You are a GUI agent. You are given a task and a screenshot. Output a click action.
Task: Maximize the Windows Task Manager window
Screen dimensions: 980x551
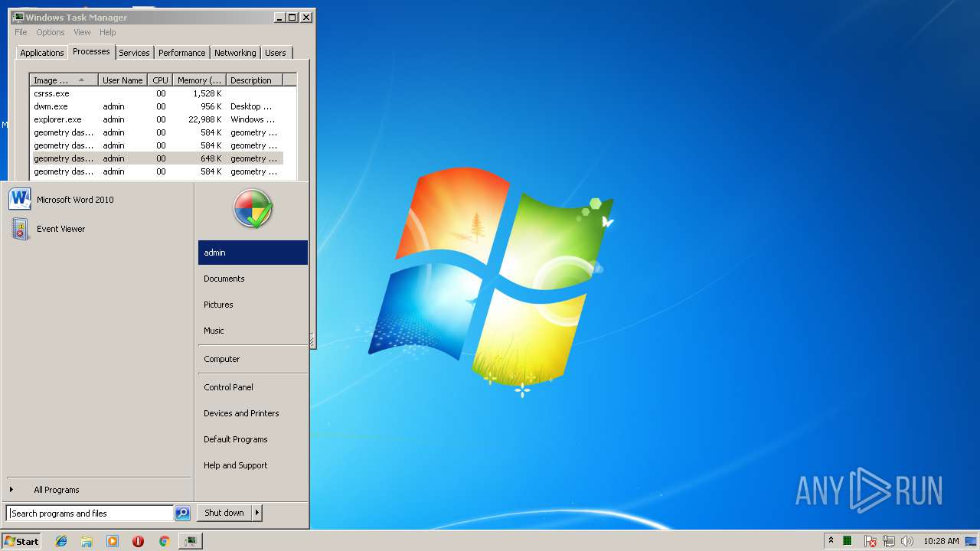[292, 17]
